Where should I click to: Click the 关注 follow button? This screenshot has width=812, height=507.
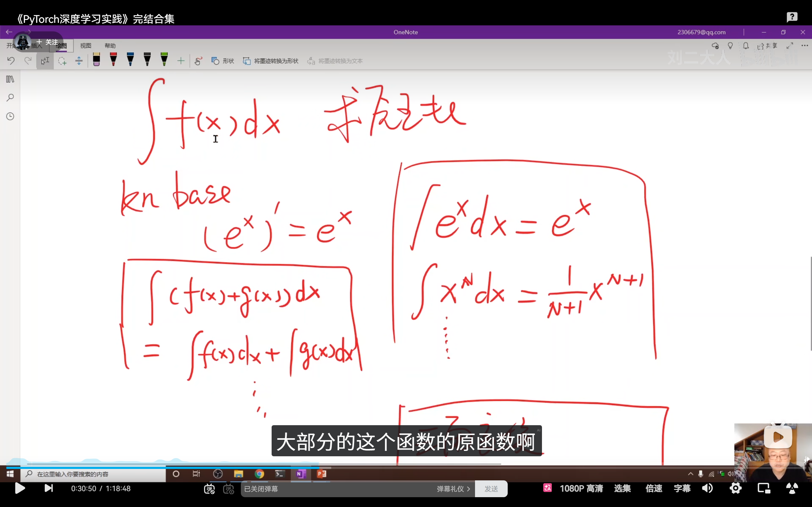coord(48,42)
